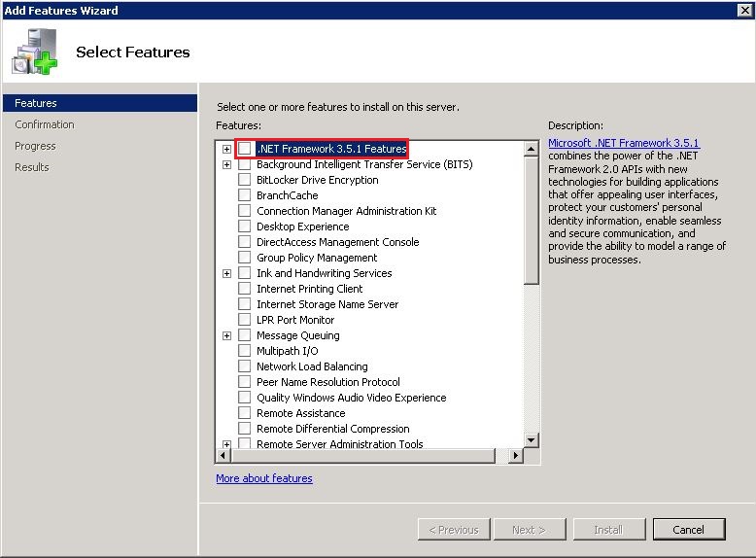
Task: Expand the Message Queuing node
Action: click(x=226, y=335)
